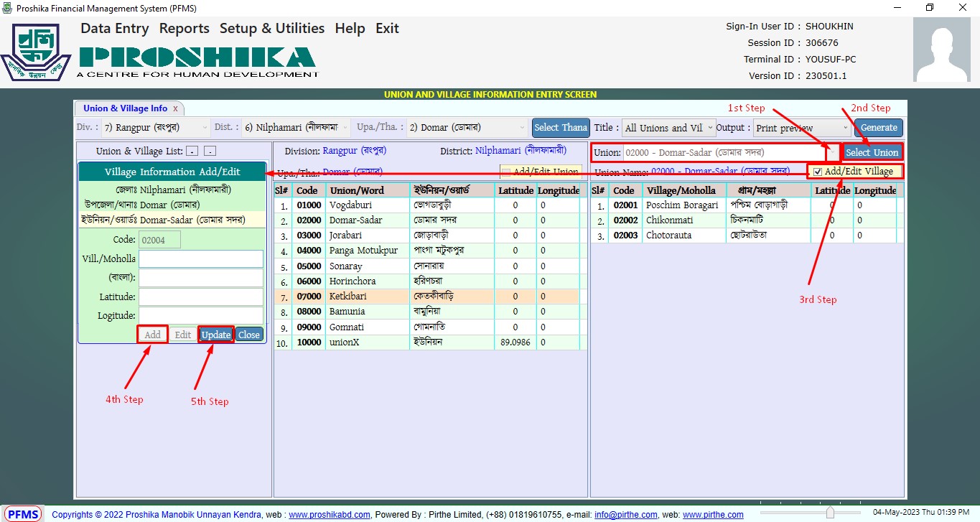Click the Select Union button

pyautogui.click(x=872, y=152)
